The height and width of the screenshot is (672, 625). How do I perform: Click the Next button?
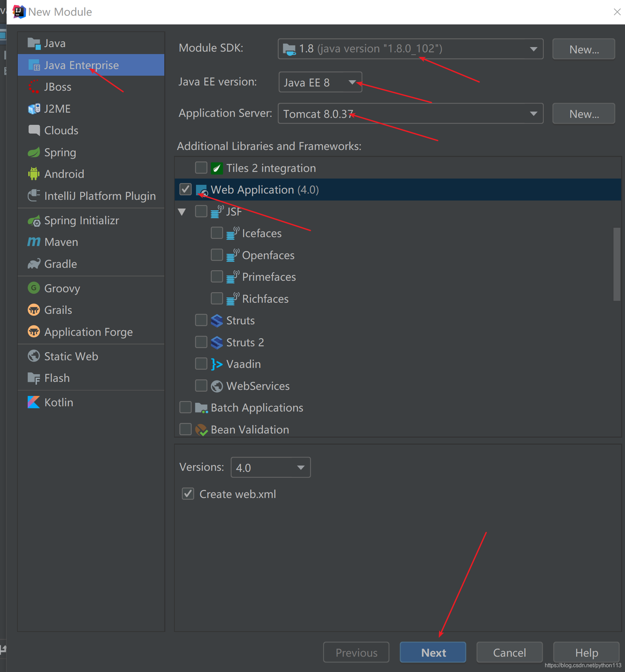pos(433,652)
